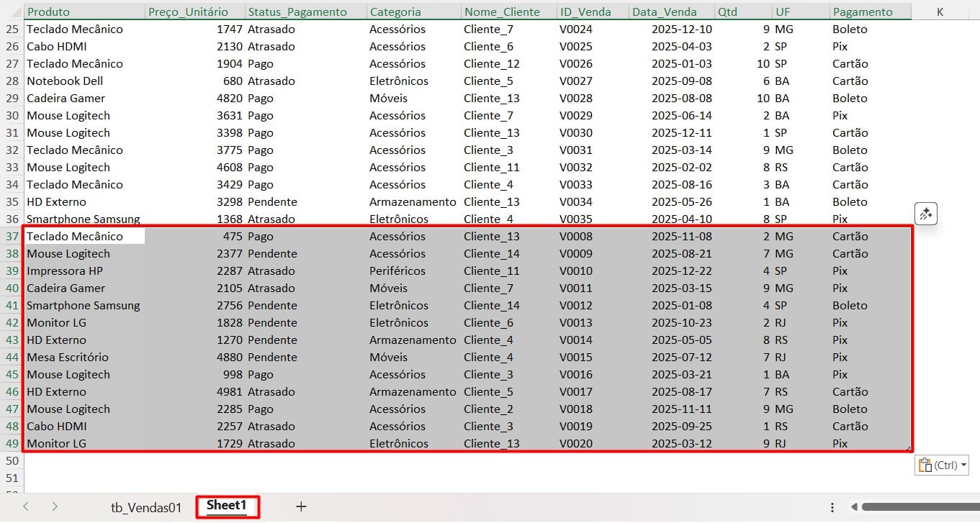The height and width of the screenshot is (523, 980).
Task: Click the horizontal scrollbar left arrow
Action: pyautogui.click(x=855, y=507)
